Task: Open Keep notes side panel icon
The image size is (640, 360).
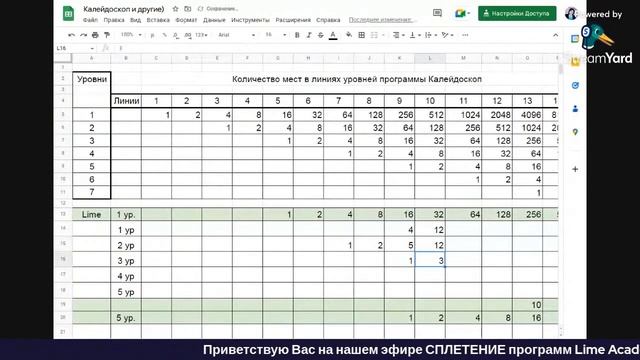Action: (575, 62)
